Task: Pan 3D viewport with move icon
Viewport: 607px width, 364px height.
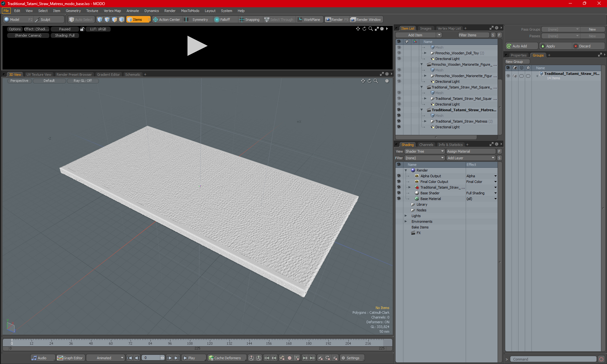Action: click(x=363, y=81)
